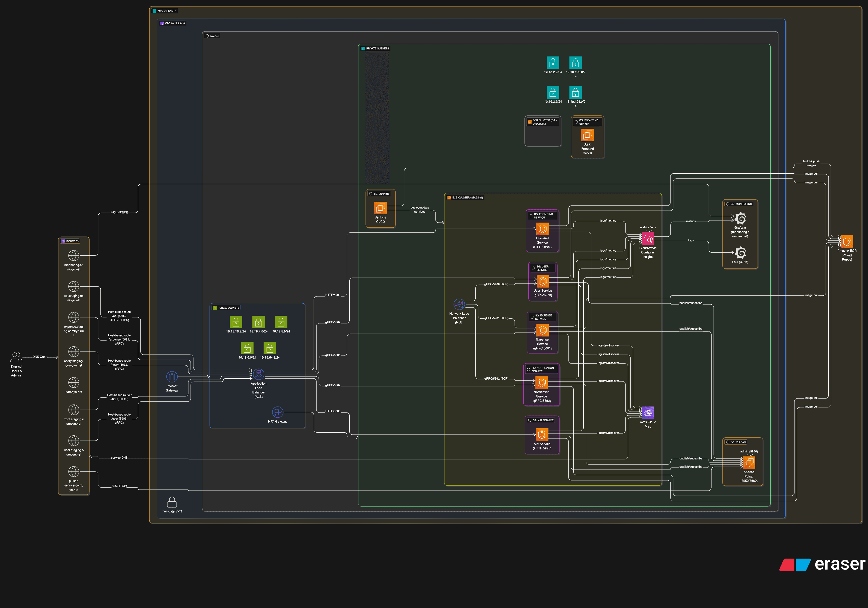Select the API Service node icon
Viewport: 868px width, 608px height.
point(542,435)
